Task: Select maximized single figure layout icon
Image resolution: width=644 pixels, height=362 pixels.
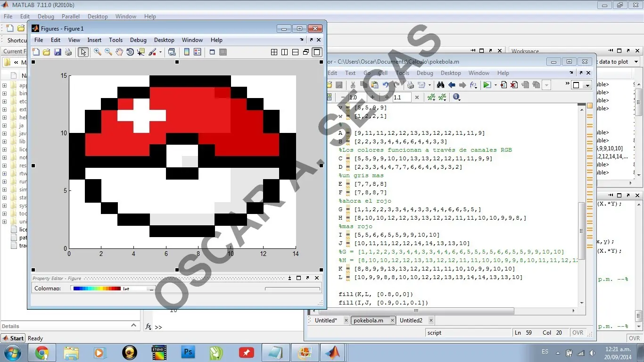Action: click(x=317, y=52)
